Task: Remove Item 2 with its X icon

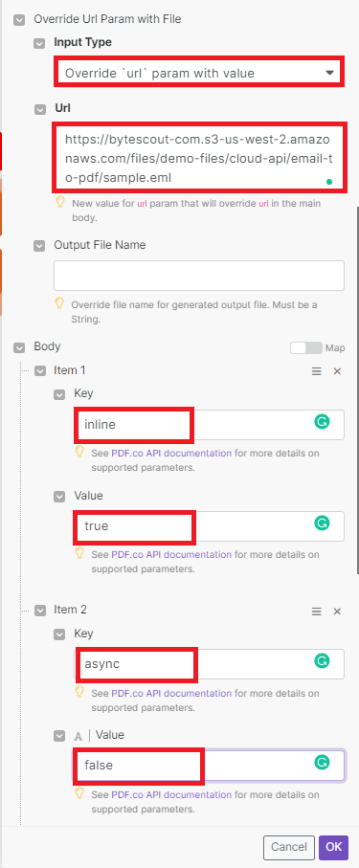Action: pos(337,612)
